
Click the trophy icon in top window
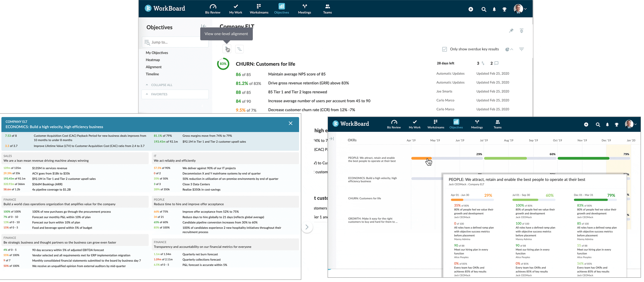tap(504, 9)
